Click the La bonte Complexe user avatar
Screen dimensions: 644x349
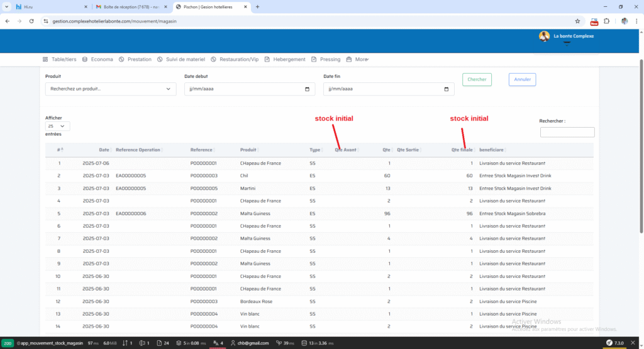coord(544,36)
